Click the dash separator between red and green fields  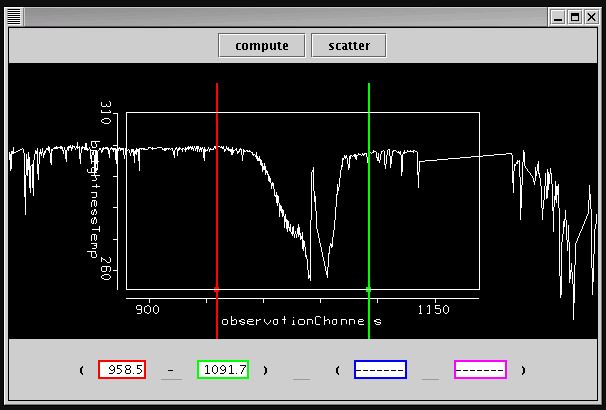(172, 371)
